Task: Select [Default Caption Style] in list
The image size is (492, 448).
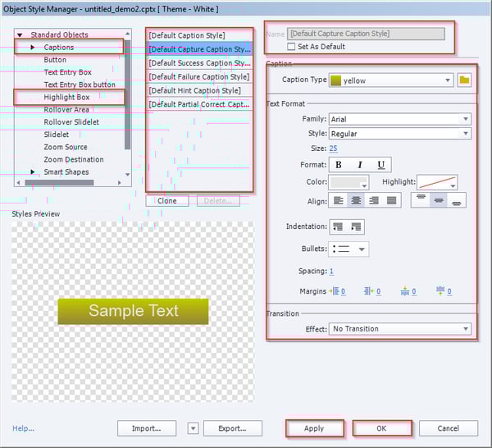Action: point(199,35)
